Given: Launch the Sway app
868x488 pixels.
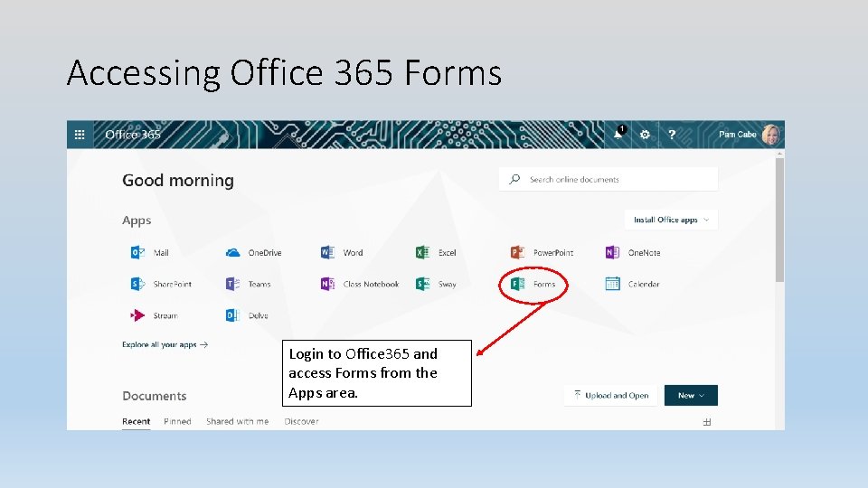Looking at the screenshot, I should (x=436, y=284).
